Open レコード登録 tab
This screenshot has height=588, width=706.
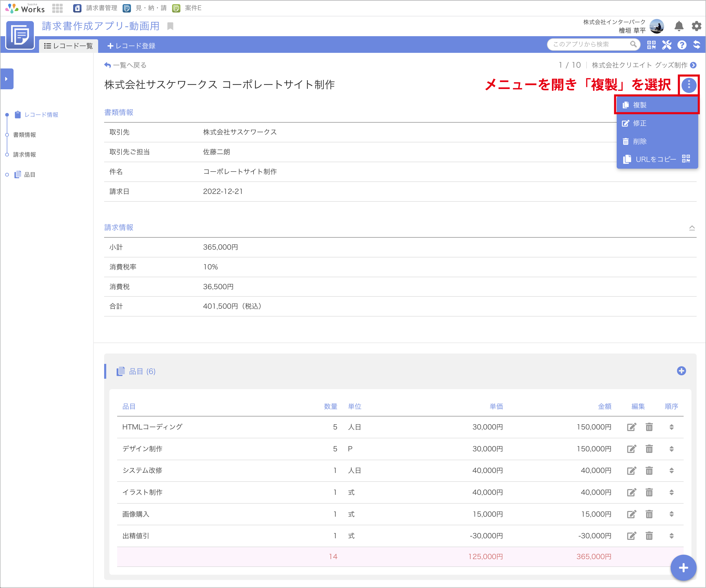[131, 46]
